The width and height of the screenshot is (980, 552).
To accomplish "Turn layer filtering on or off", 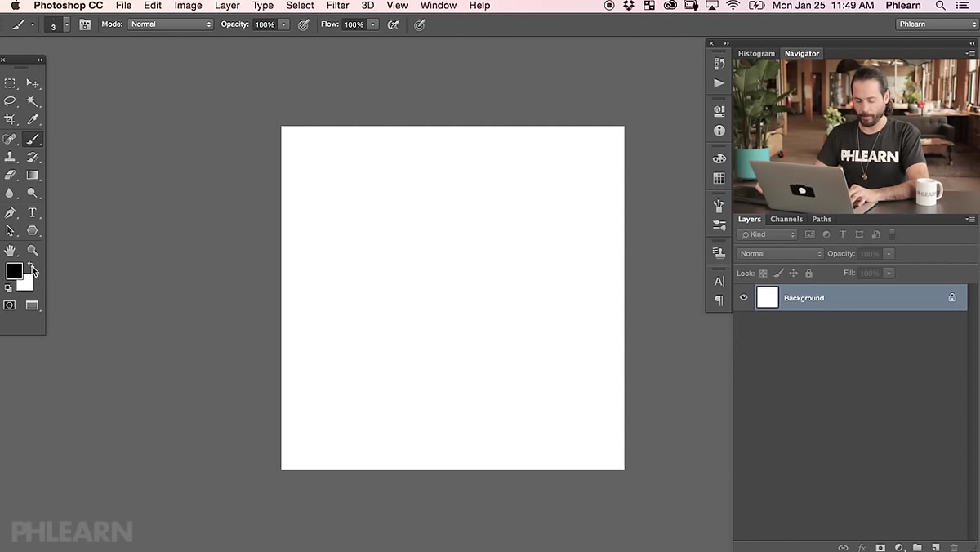I will (x=892, y=234).
